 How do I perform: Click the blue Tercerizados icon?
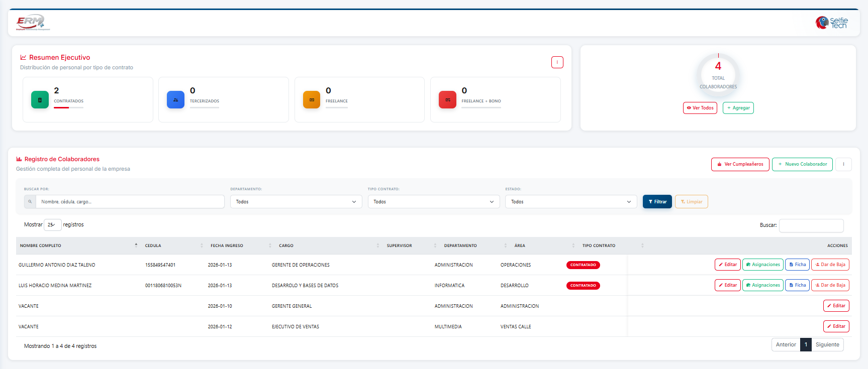(175, 100)
